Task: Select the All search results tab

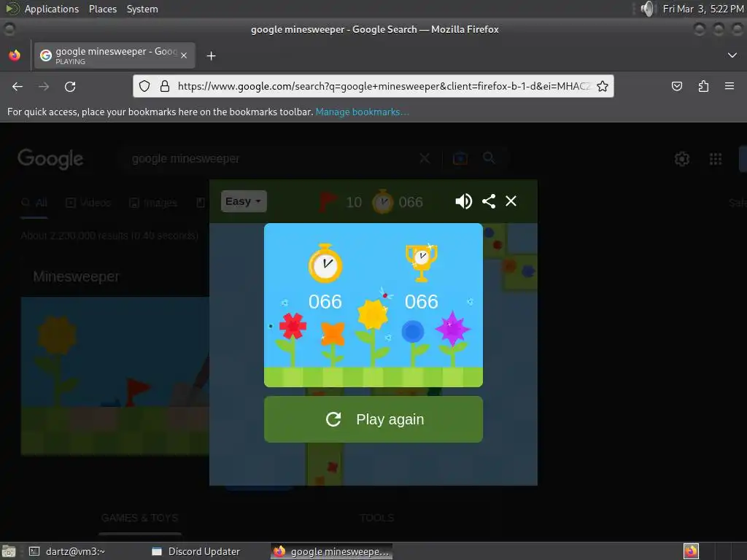Action: 34,203
